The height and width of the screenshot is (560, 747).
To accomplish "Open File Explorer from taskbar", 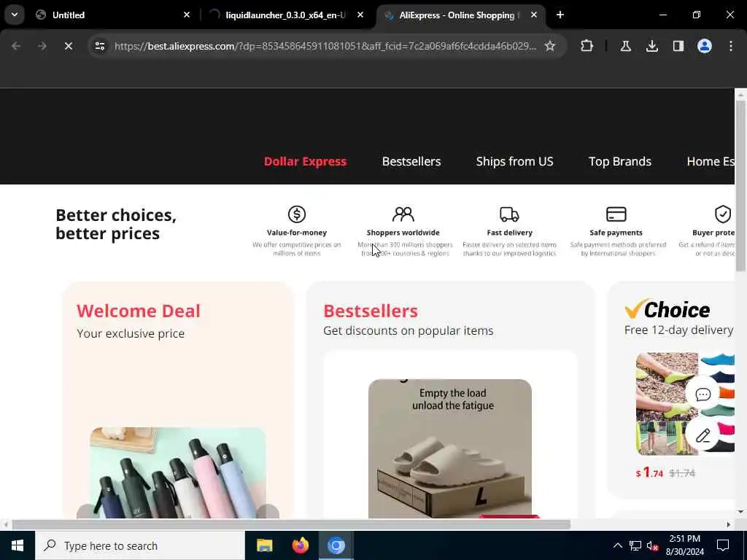I will (x=264, y=545).
